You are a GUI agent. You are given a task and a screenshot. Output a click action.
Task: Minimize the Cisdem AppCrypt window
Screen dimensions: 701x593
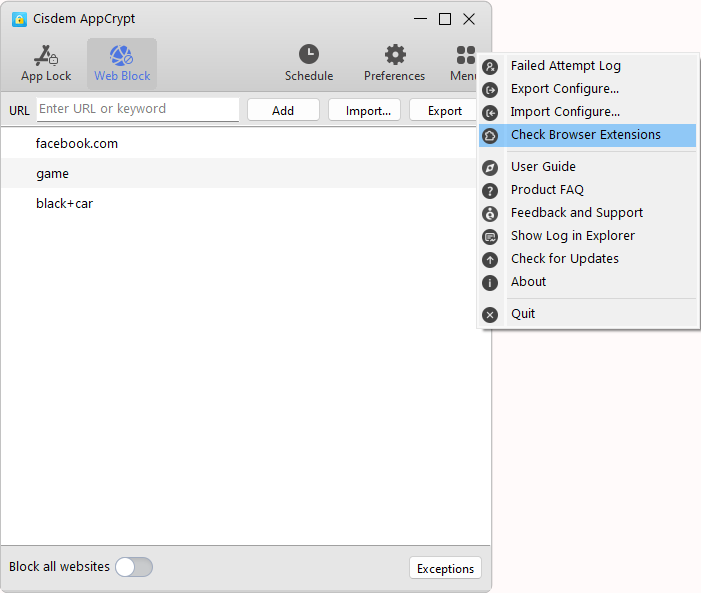[420, 19]
